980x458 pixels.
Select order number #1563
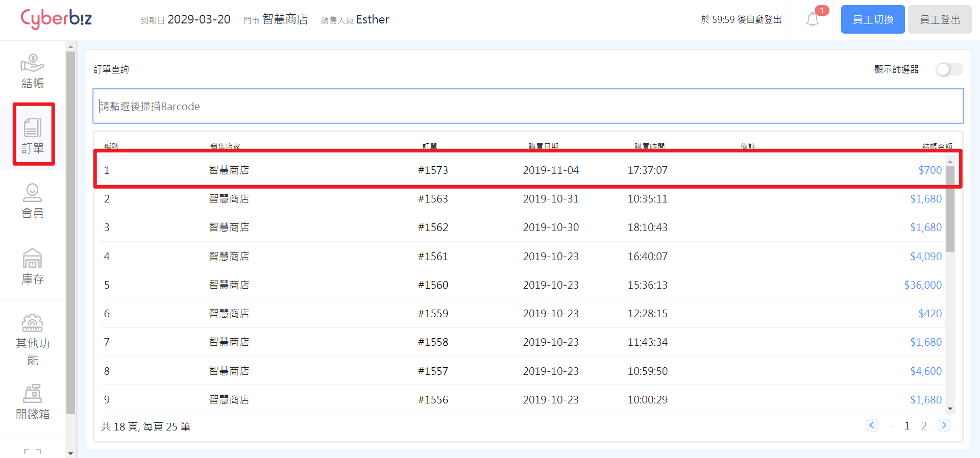433,199
